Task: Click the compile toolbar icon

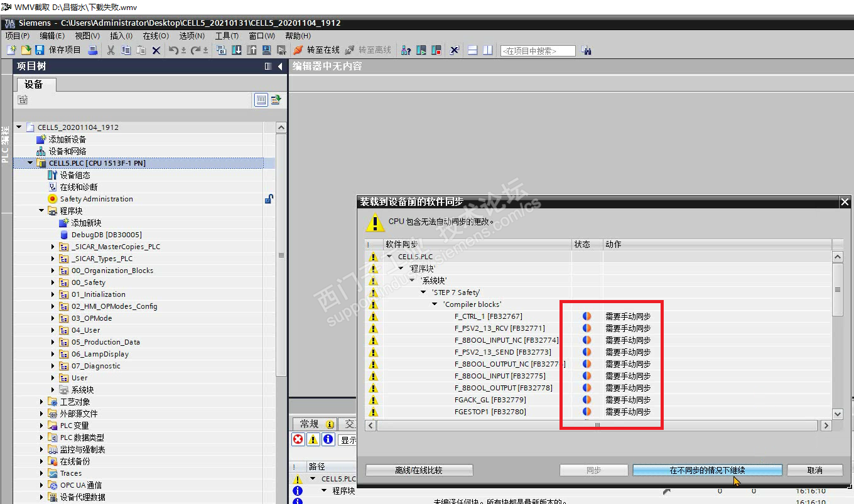Action: tap(221, 50)
